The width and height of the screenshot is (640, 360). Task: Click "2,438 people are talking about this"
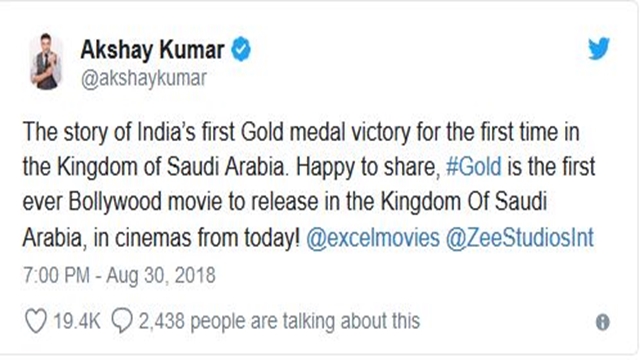(x=279, y=321)
